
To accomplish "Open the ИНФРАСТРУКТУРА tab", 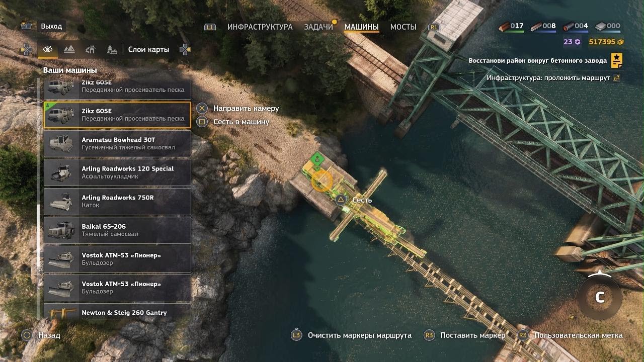I will click(x=260, y=27).
